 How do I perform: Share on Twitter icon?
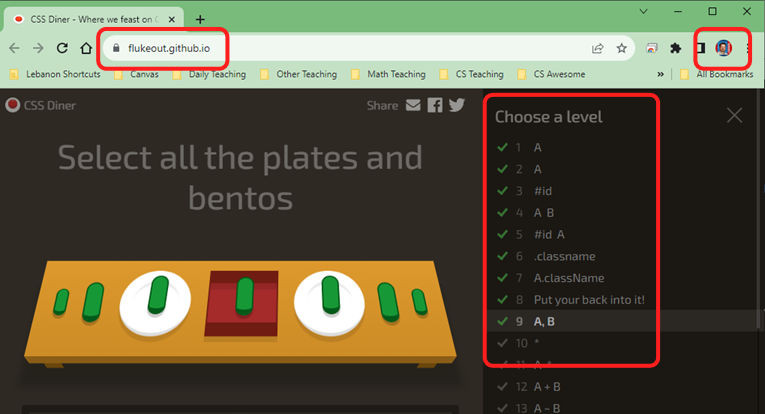(457, 105)
